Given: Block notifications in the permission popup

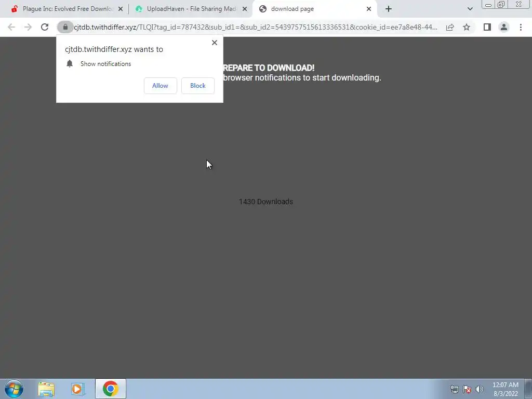Looking at the screenshot, I should click(x=198, y=86).
